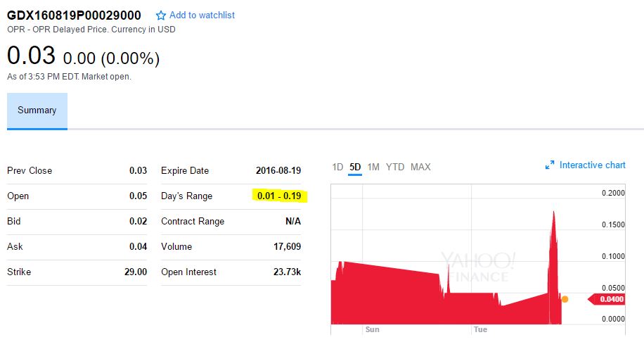Switch chart to 1D range
644x361 pixels.
[337, 167]
